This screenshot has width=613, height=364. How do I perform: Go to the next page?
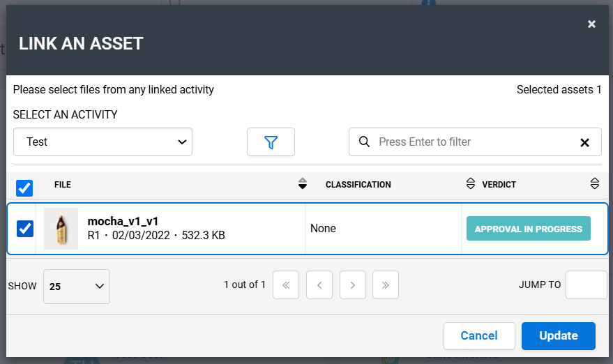coord(353,285)
